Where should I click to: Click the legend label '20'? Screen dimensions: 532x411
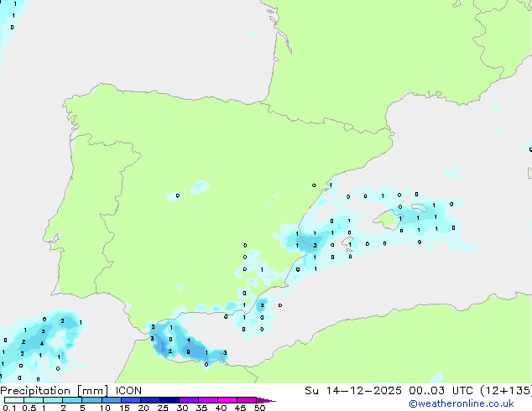(x=143, y=408)
